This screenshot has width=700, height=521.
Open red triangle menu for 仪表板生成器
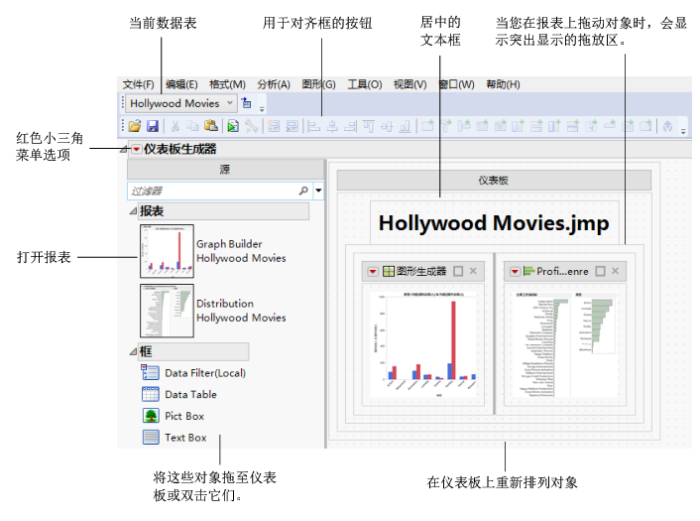click(135, 149)
